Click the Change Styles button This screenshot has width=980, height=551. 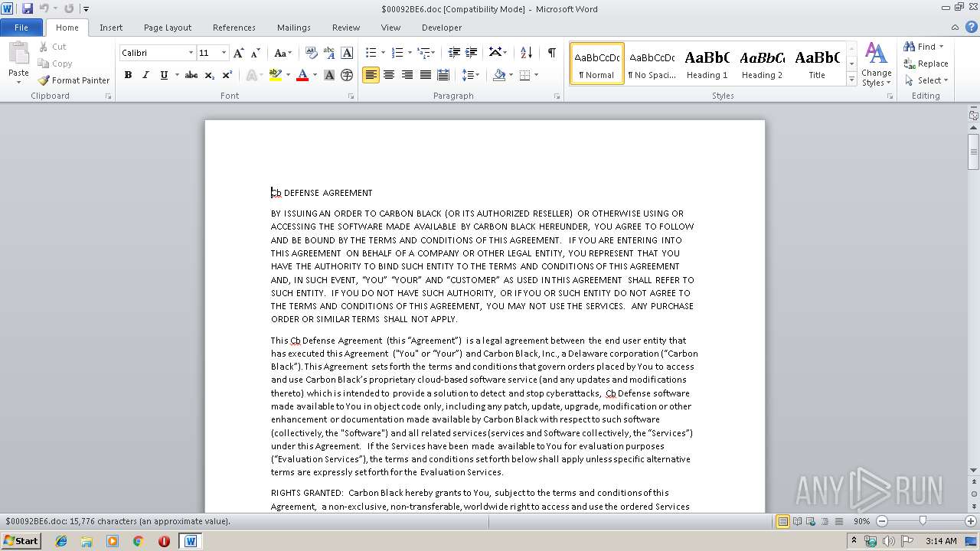coord(876,64)
